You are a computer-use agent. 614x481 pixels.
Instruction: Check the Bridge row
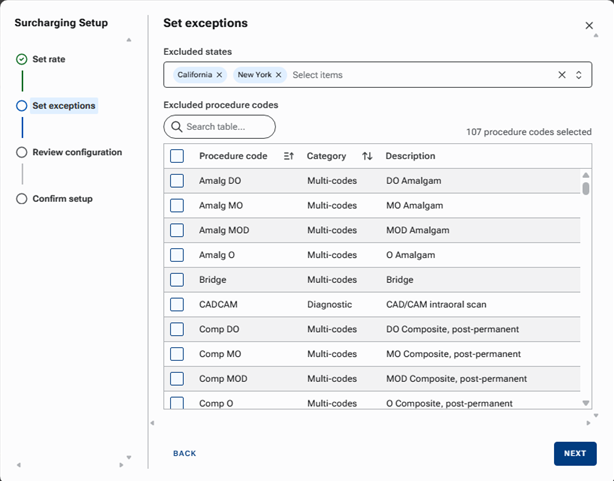(177, 280)
